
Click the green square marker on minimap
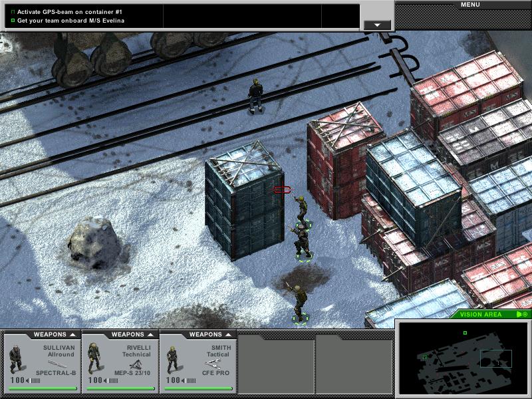pos(465,333)
